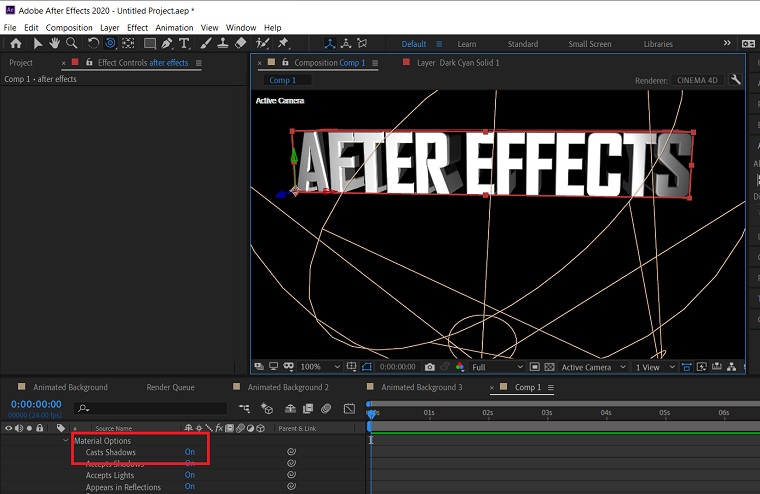Toggle Appears in Reflections On value
The image size is (760, 494).
point(189,487)
